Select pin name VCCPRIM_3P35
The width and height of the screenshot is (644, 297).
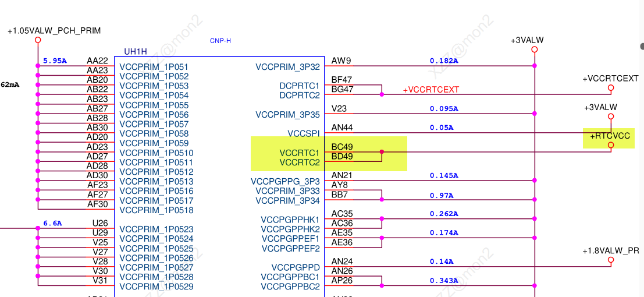point(287,114)
